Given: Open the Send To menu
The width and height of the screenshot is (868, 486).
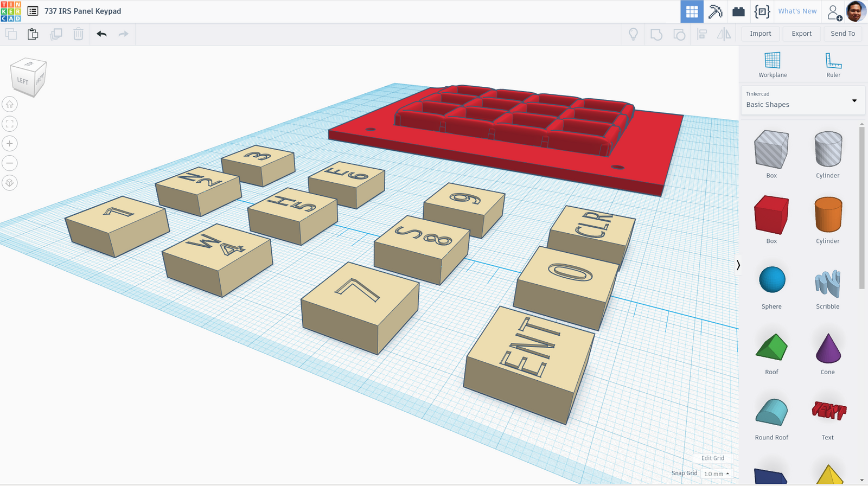Looking at the screenshot, I should [x=843, y=34].
